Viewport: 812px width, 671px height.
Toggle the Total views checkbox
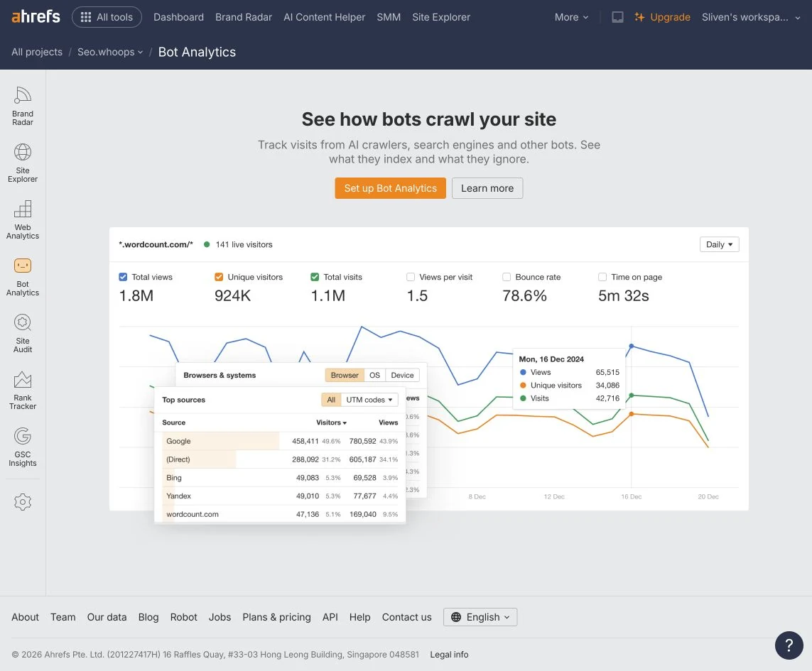tap(123, 277)
